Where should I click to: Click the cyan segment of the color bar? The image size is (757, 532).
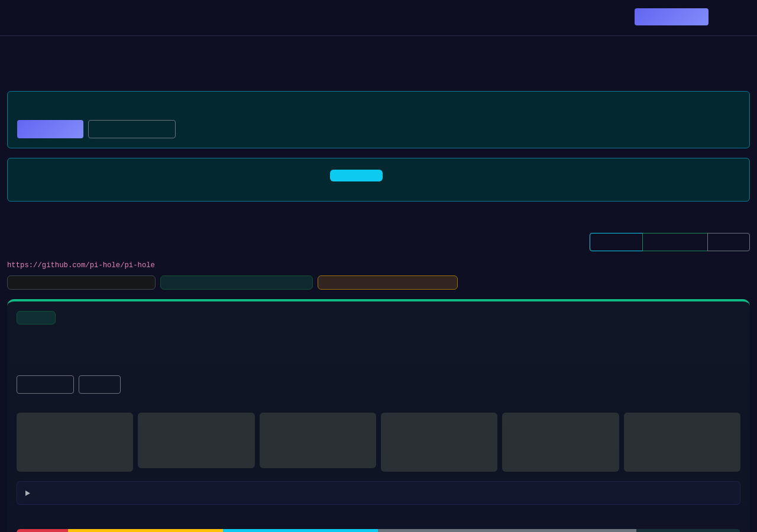300,530
